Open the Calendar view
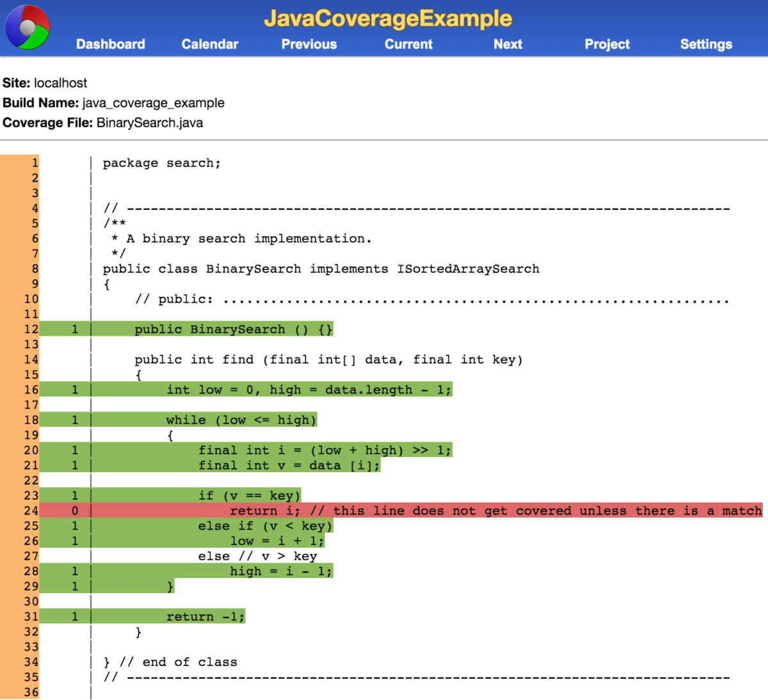Screen dimensions: 768x700 tap(210, 44)
